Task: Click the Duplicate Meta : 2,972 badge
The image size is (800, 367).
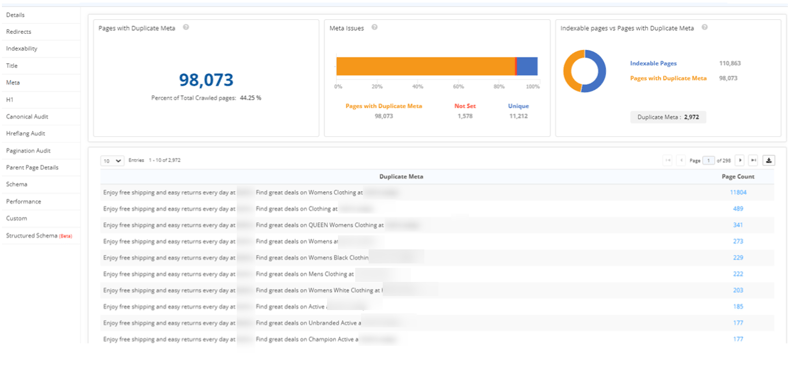Action: (668, 117)
